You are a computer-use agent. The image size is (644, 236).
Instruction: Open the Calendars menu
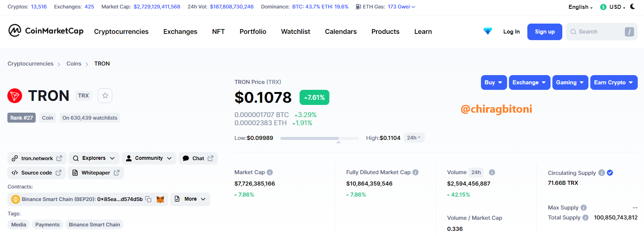[341, 32]
